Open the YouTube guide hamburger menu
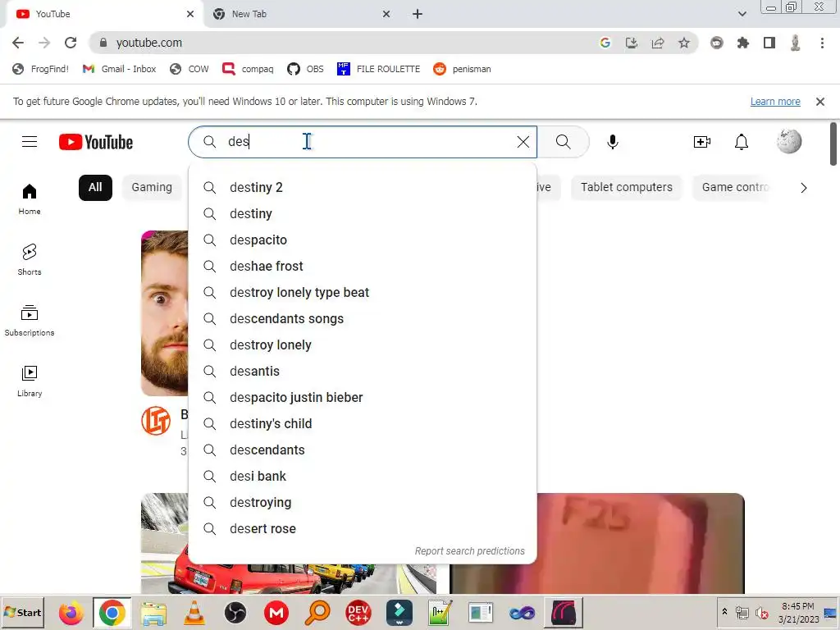 [x=30, y=142]
